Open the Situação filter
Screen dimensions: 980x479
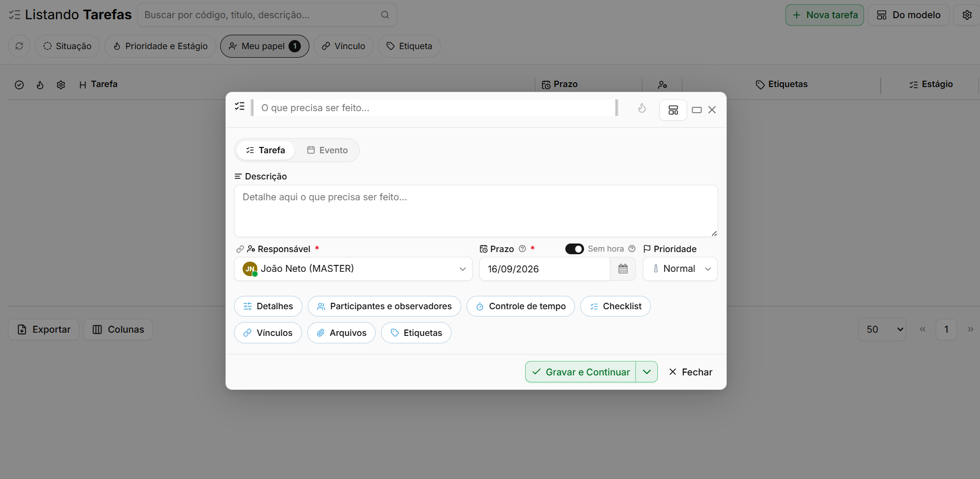pos(67,46)
